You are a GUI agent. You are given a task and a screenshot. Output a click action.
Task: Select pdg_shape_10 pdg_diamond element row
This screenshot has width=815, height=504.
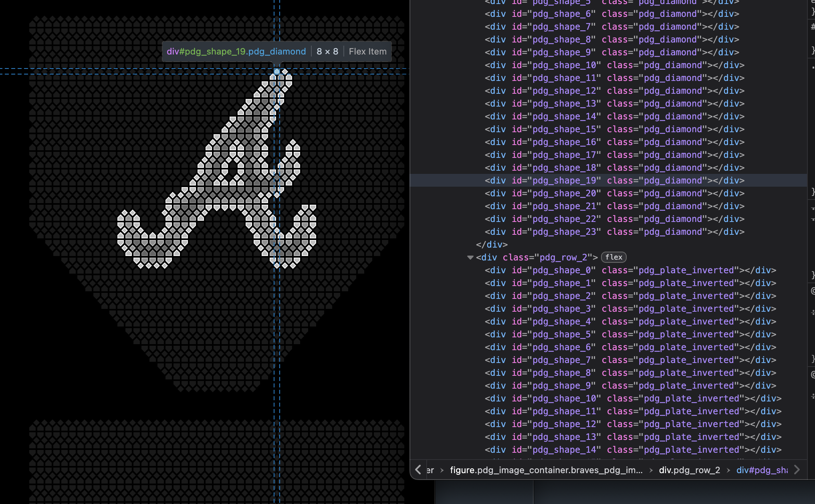pyautogui.click(x=609, y=65)
